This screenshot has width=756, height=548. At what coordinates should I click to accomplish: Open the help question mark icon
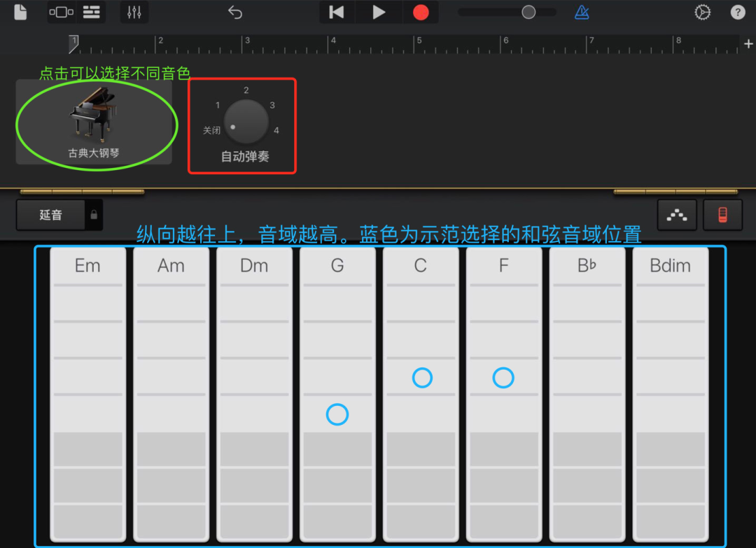(738, 12)
